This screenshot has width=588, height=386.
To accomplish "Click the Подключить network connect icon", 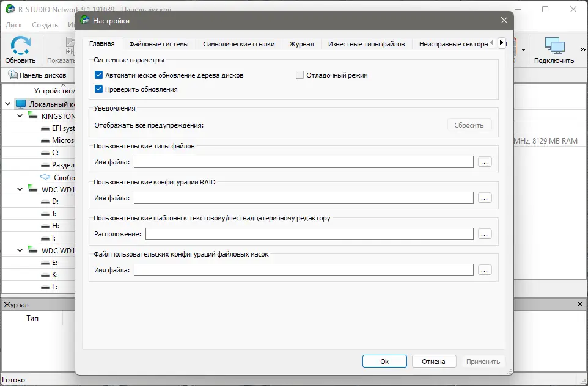I will [554, 46].
